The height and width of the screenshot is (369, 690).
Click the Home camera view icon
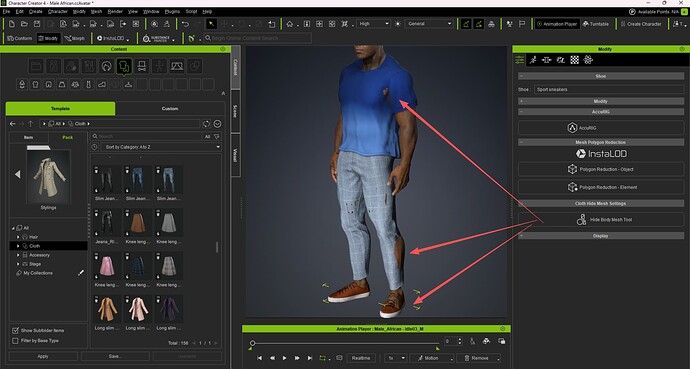point(290,24)
